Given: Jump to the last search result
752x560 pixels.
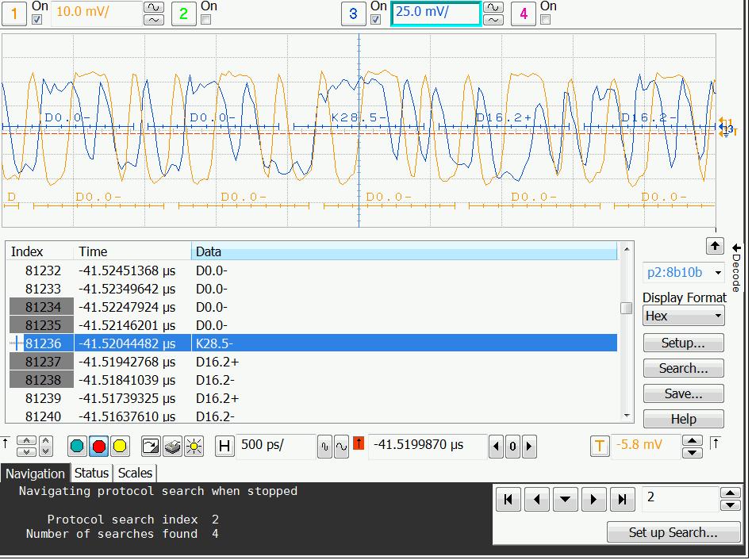Looking at the screenshot, I should (623, 500).
